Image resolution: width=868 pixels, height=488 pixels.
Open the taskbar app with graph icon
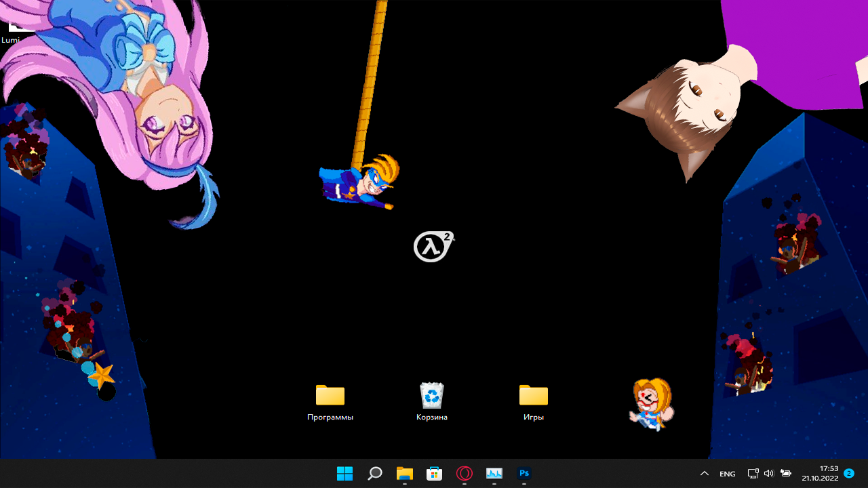(494, 473)
